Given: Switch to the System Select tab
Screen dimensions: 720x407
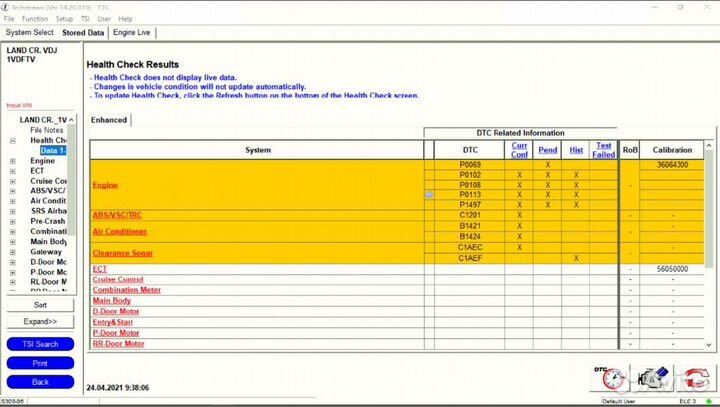Looking at the screenshot, I should pos(29,32).
